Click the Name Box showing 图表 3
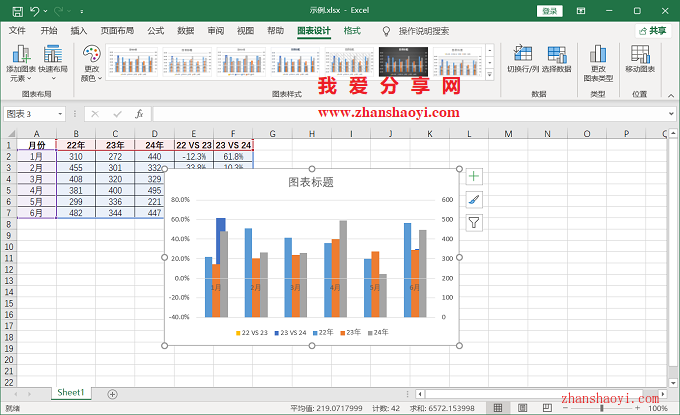 [30, 114]
